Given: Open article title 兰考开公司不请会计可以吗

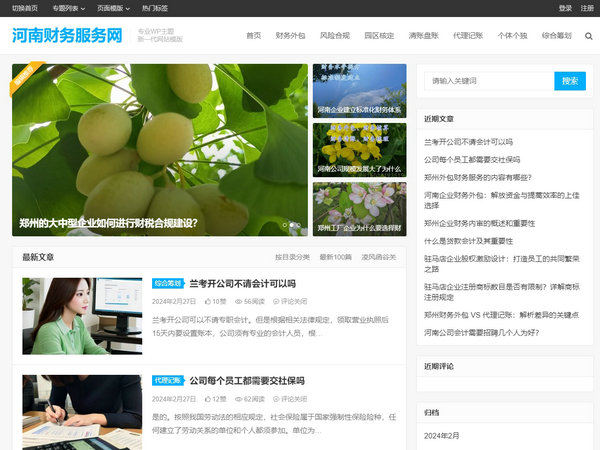Looking at the screenshot, I should tap(243, 284).
